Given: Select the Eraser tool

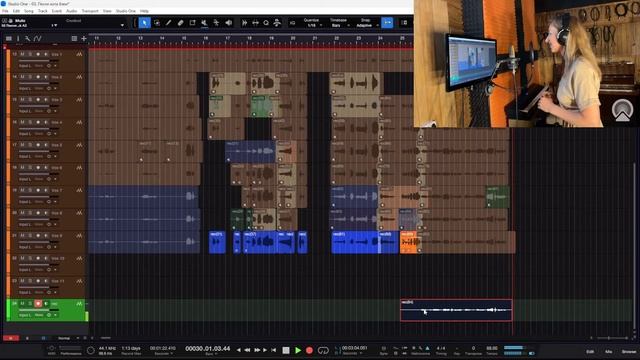Looking at the screenshot, I should coord(180,23).
